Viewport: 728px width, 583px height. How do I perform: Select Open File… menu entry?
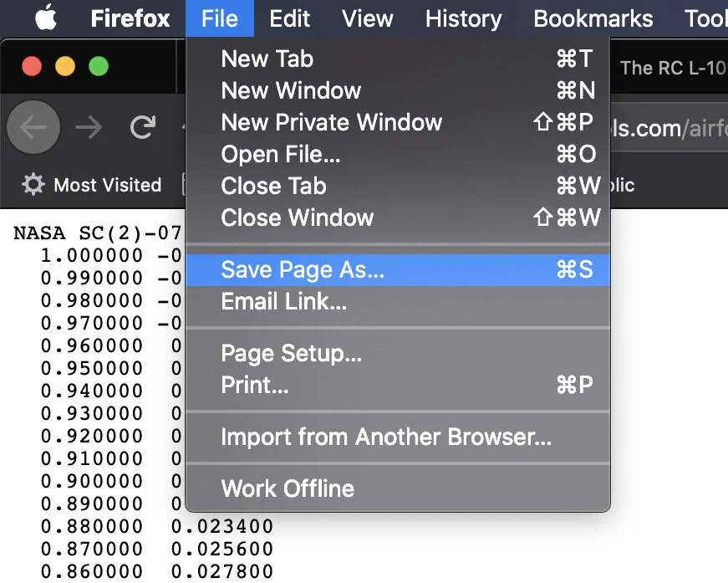click(398, 154)
